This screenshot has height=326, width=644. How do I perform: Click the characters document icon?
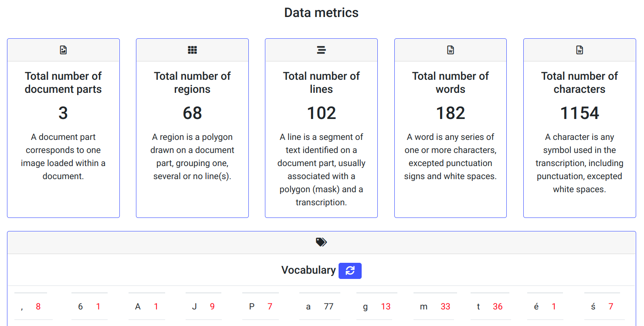point(580,50)
